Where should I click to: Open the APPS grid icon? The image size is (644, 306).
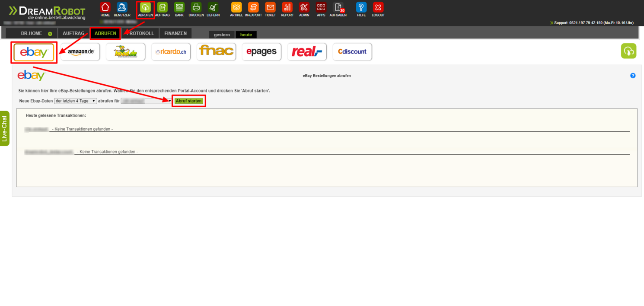[x=321, y=7]
